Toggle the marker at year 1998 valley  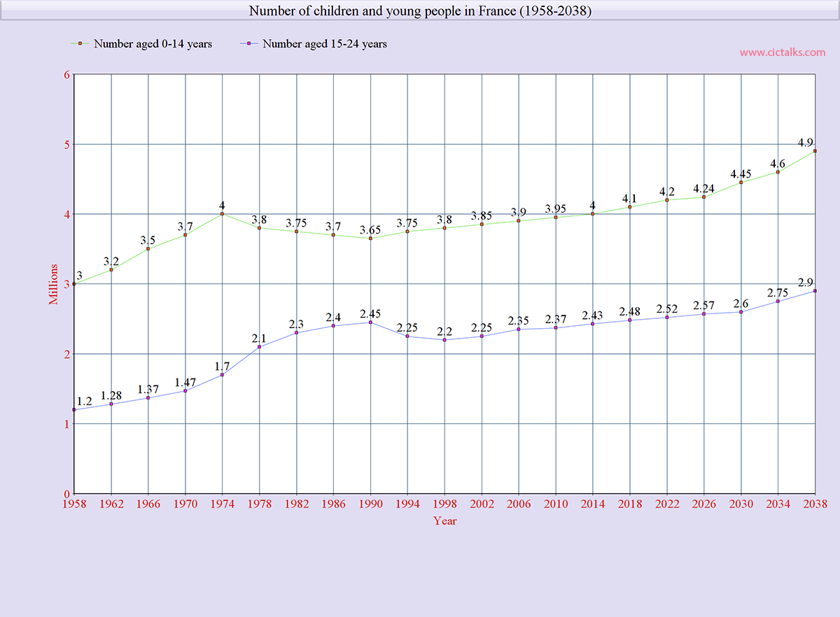pyautogui.click(x=445, y=339)
